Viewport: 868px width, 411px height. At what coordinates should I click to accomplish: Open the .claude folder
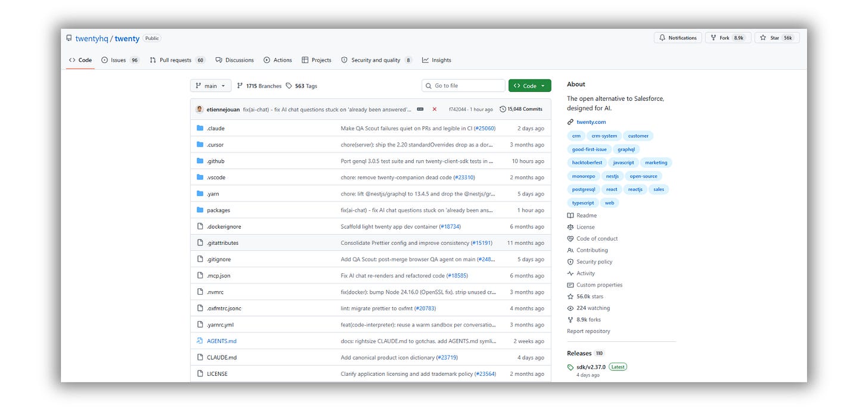(x=216, y=129)
